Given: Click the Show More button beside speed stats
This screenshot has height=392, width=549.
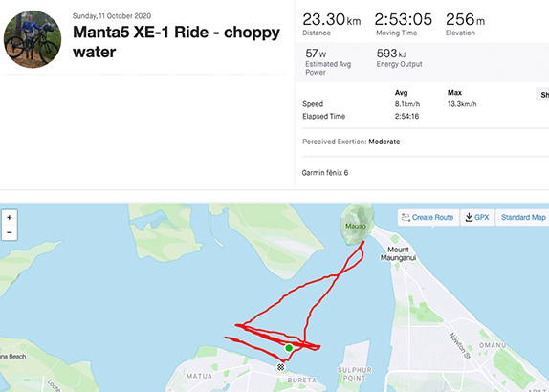Looking at the screenshot, I should pyautogui.click(x=542, y=95).
